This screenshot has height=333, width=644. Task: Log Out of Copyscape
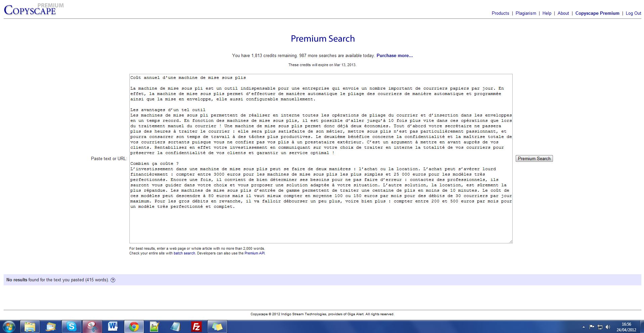[x=633, y=13]
